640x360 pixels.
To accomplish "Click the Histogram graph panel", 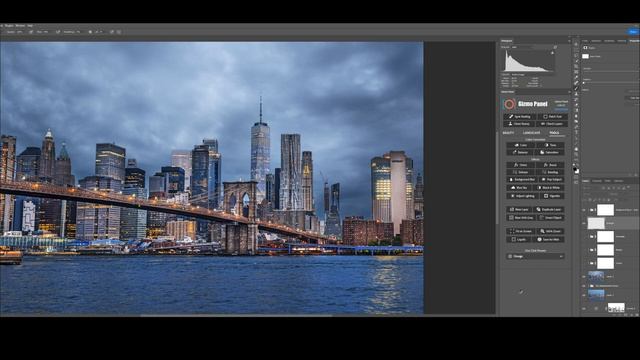I will (530, 61).
